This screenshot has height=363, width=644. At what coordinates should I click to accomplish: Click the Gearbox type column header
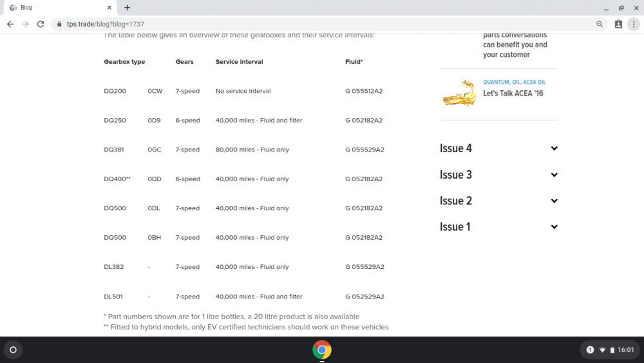(x=124, y=62)
